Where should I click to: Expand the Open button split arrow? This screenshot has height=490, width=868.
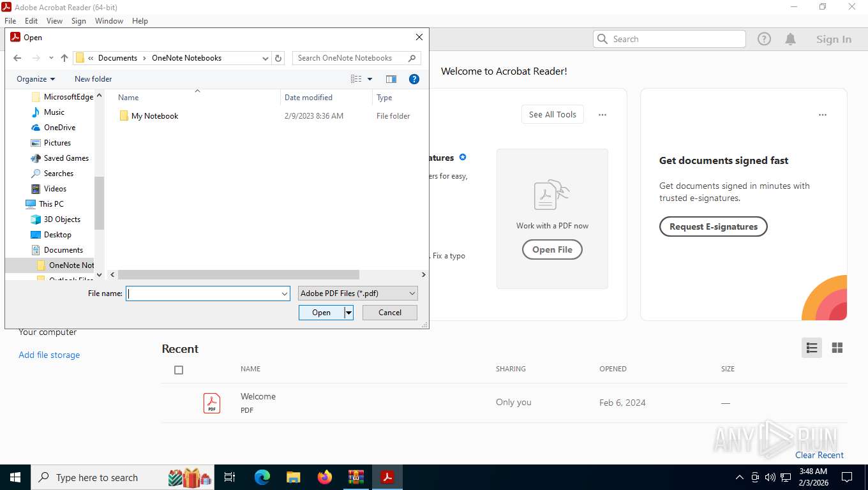click(x=348, y=313)
